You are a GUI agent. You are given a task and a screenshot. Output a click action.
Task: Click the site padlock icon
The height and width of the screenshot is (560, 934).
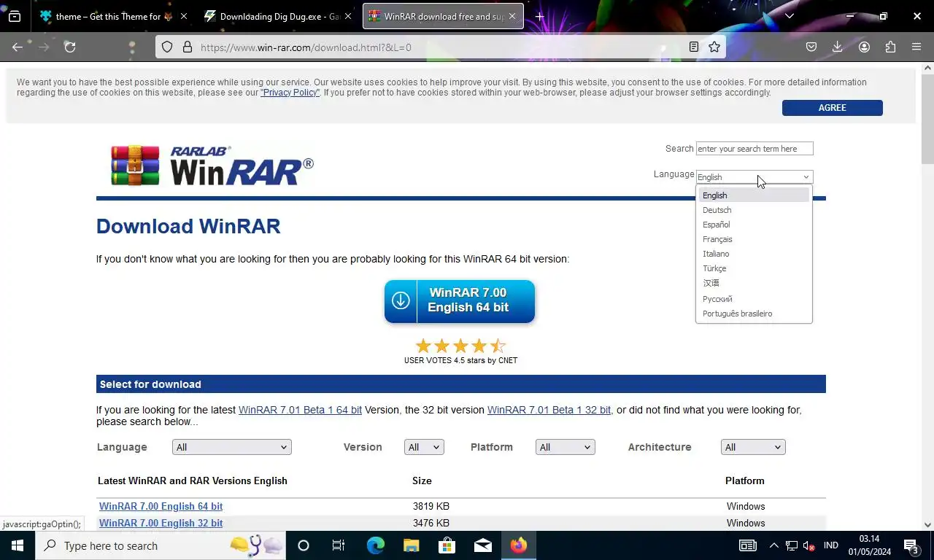[x=188, y=47]
